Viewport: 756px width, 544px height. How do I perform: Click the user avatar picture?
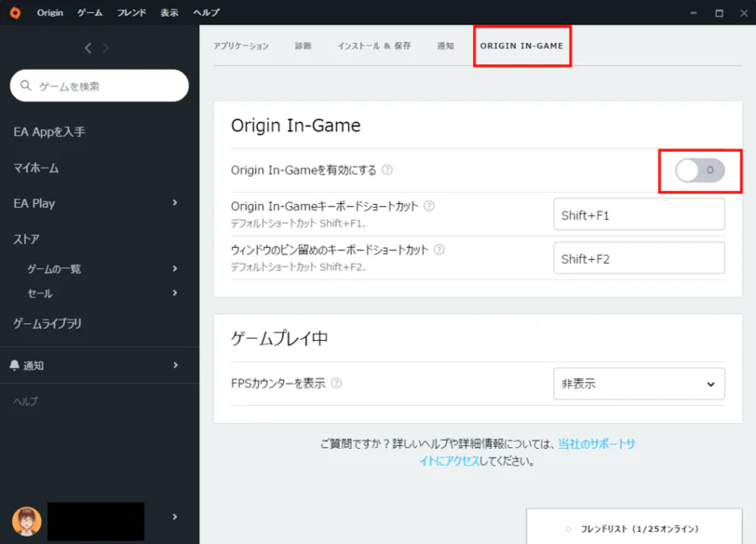(27, 522)
